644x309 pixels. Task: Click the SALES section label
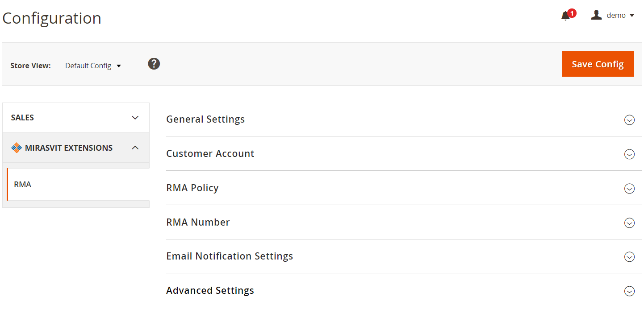(22, 118)
